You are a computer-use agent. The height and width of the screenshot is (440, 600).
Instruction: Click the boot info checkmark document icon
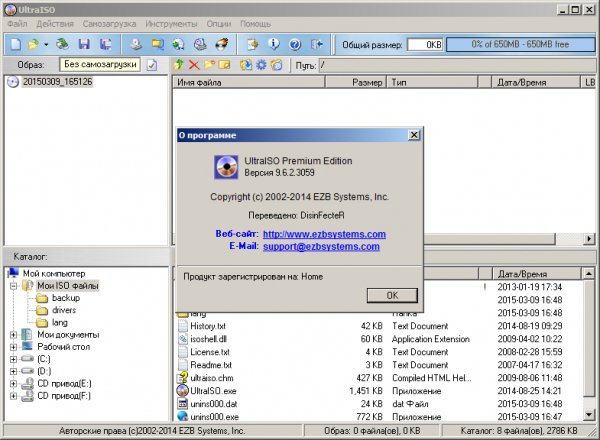coord(152,65)
